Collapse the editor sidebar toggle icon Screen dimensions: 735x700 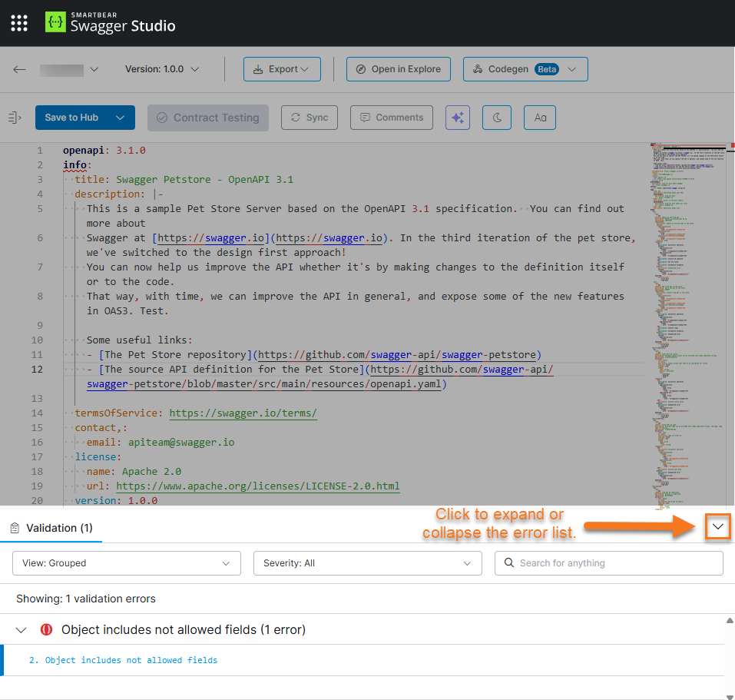click(14, 117)
